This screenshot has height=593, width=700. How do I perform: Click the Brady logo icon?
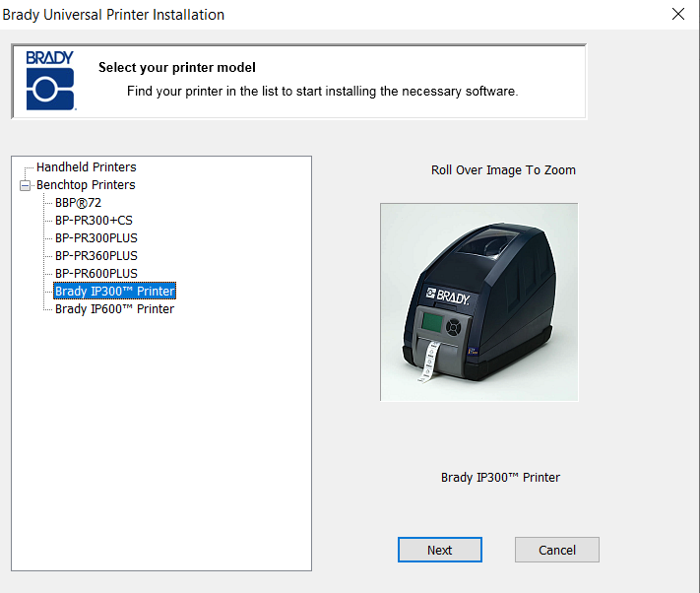[x=50, y=81]
